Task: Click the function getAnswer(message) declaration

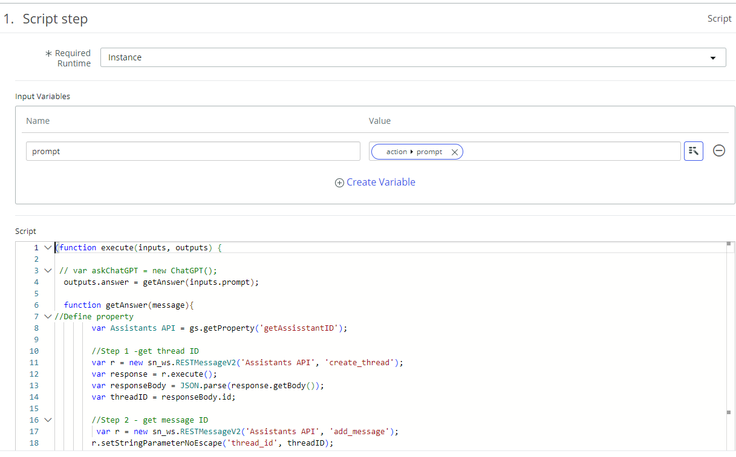Action: (x=129, y=305)
